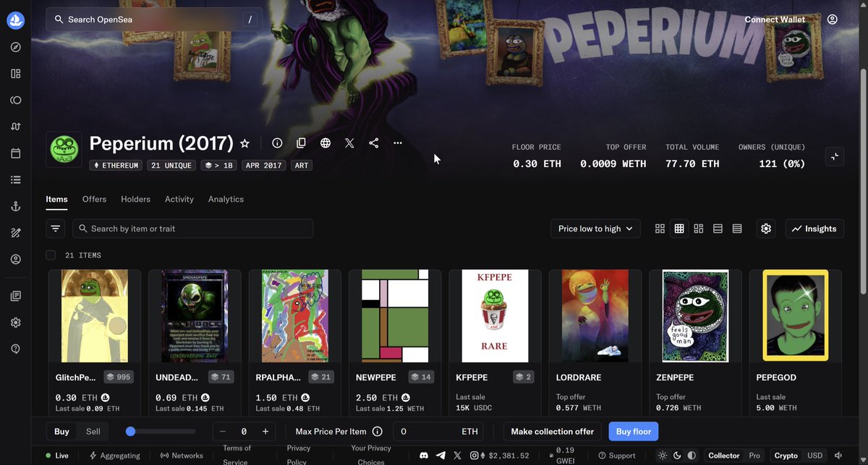Click the Buy floor button
The width and height of the screenshot is (868, 465).
click(x=634, y=432)
